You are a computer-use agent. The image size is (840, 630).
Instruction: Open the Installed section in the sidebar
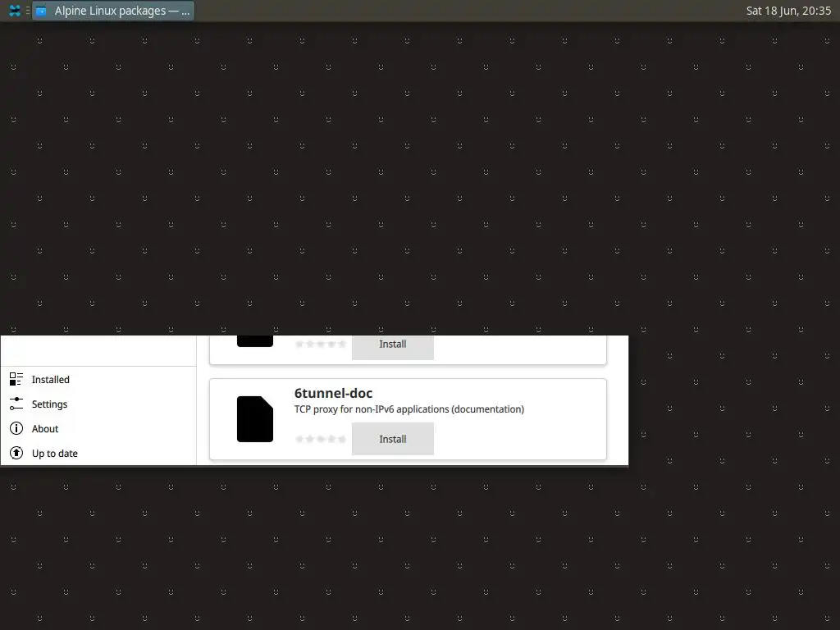tap(98, 379)
